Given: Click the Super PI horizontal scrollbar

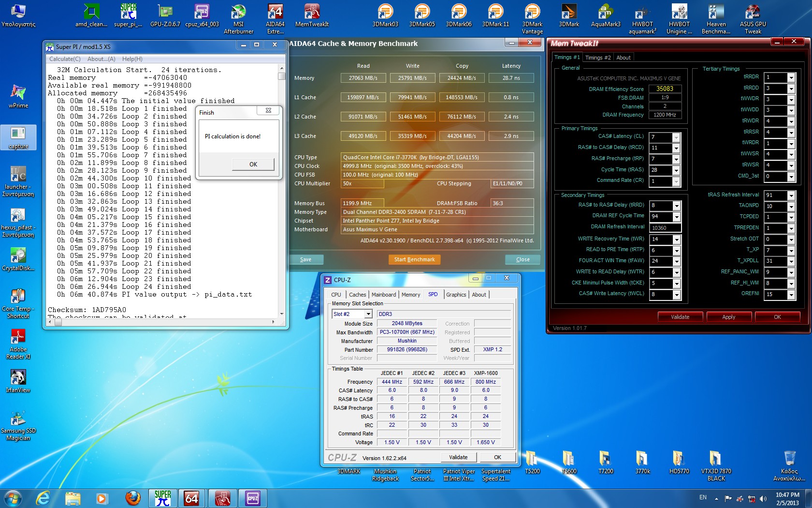Looking at the screenshot, I should point(161,322).
